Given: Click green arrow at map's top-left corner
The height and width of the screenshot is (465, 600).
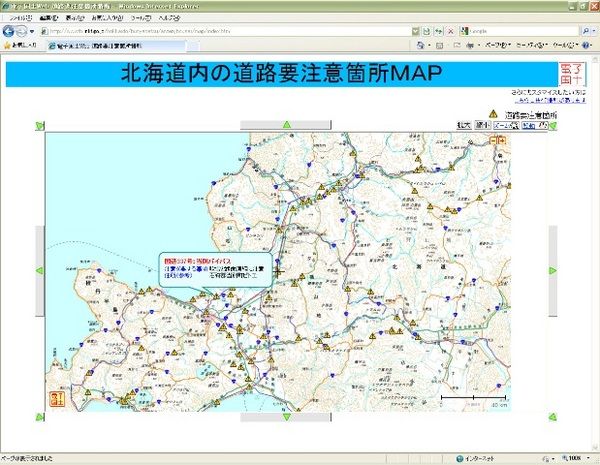Looking at the screenshot, I should click(x=39, y=126).
